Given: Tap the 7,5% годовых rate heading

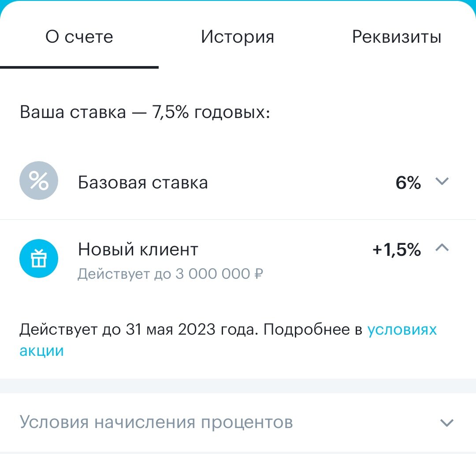Looking at the screenshot, I should click(x=145, y=112).
